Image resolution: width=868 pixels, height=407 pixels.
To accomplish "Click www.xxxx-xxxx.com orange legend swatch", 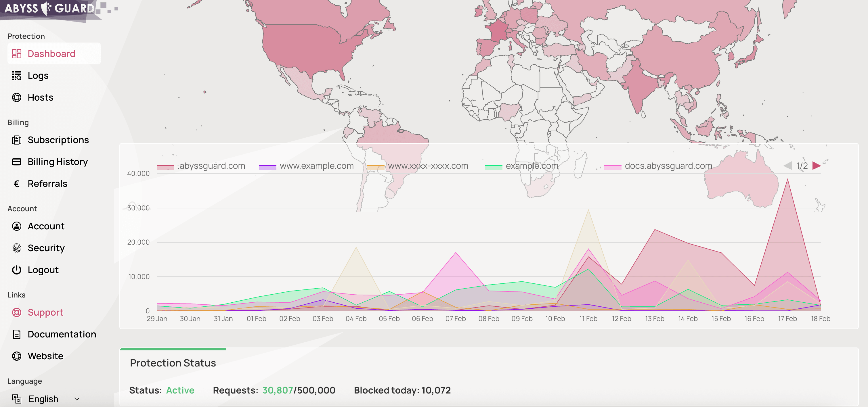I will [375, 167].
